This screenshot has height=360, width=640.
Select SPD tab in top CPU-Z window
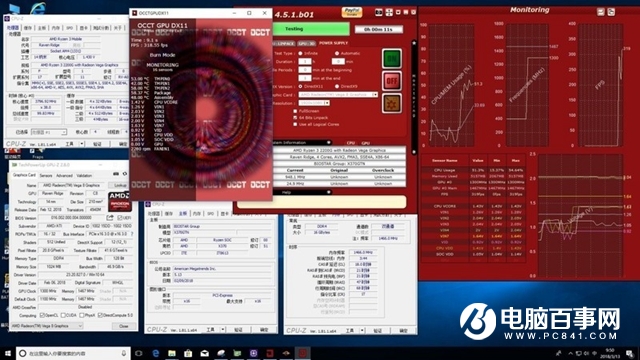tap(70, 28)
